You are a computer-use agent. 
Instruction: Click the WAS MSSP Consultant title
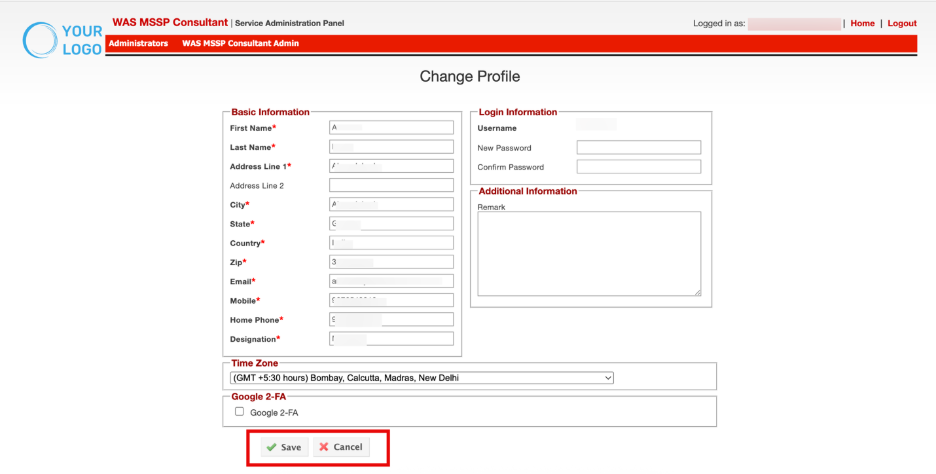click(x=170, y=23)
